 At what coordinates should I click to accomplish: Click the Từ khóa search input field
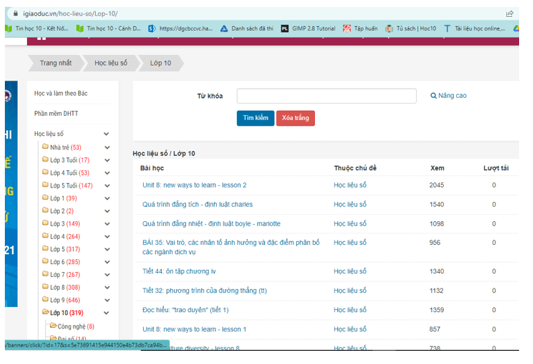click(327, 96)
